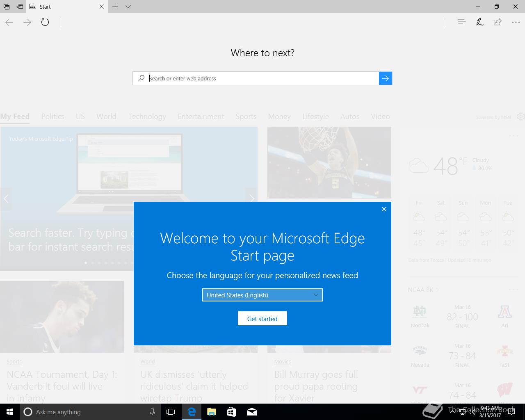Select the Lifestyle feed tab
This screenshot has width=525, height=420.
[315, 116]
